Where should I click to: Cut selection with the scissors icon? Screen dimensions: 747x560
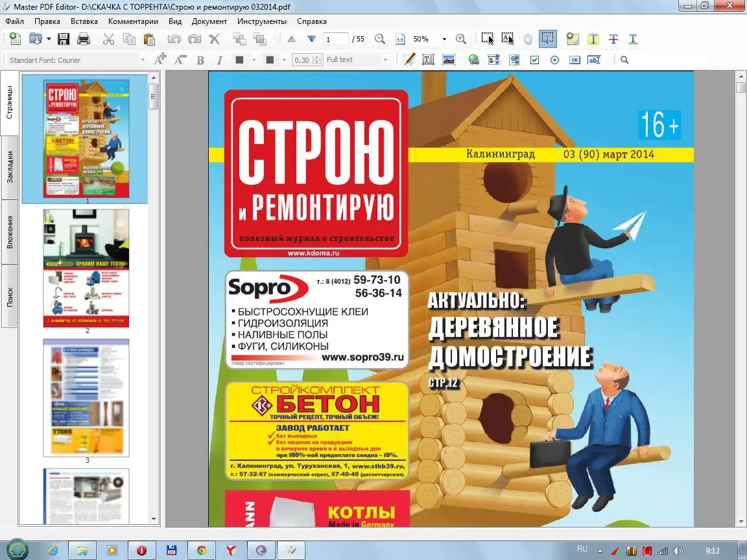(109, 39)
